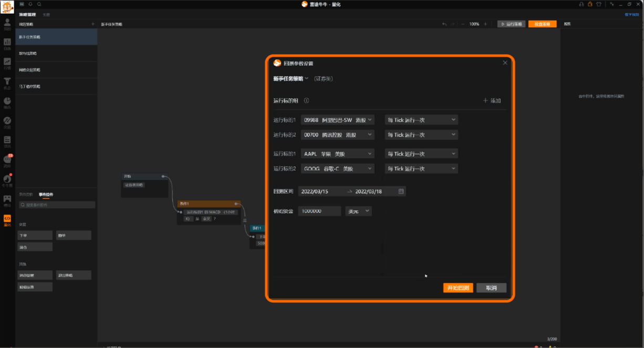The width and height of the screenshot is (644, 348).
Task: Click the orange 检查策略 button
Action: pos(543,24)
